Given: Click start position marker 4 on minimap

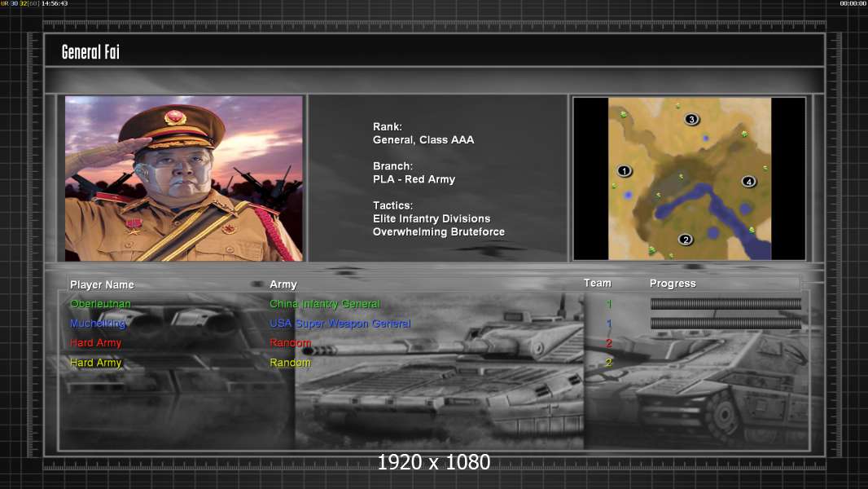Looking at the screenshot, I should tap(748, 181).
